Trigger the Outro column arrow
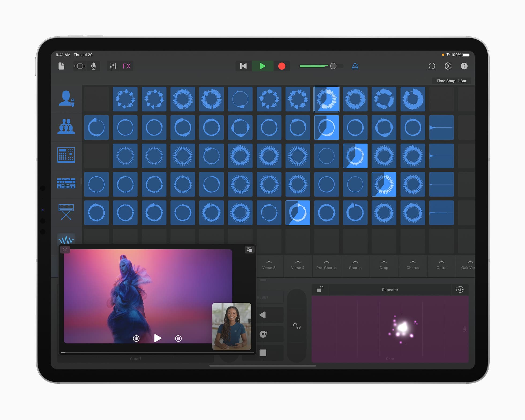 [x=441, y=262]
